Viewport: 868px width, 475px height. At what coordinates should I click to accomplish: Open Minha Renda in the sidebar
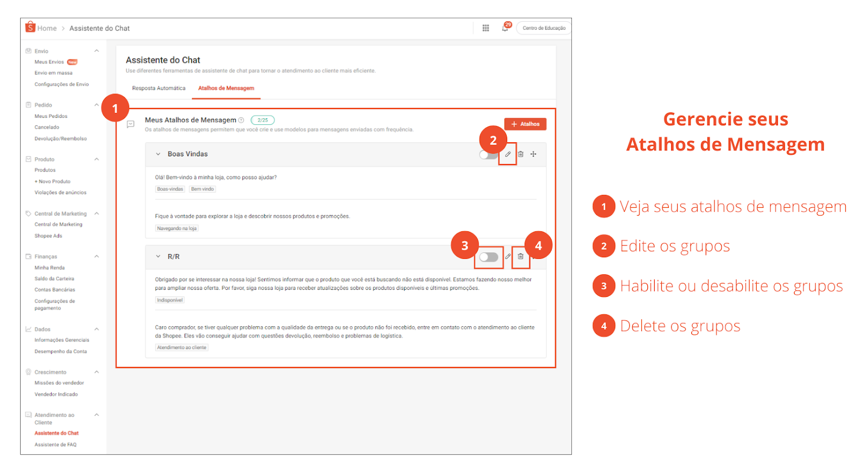point(49,268)
